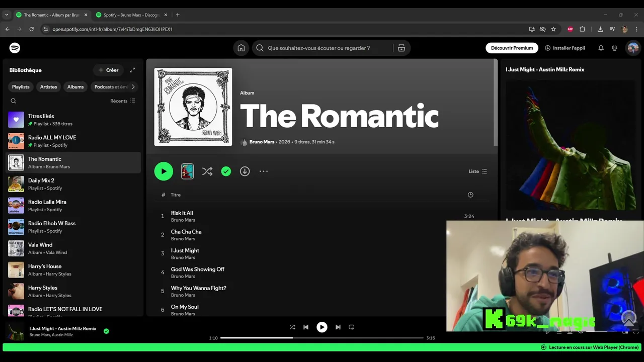The width and height of the screenshot is (644, 362).
Task: Toggle shuffle in player bar
Action: click(292, 327)
